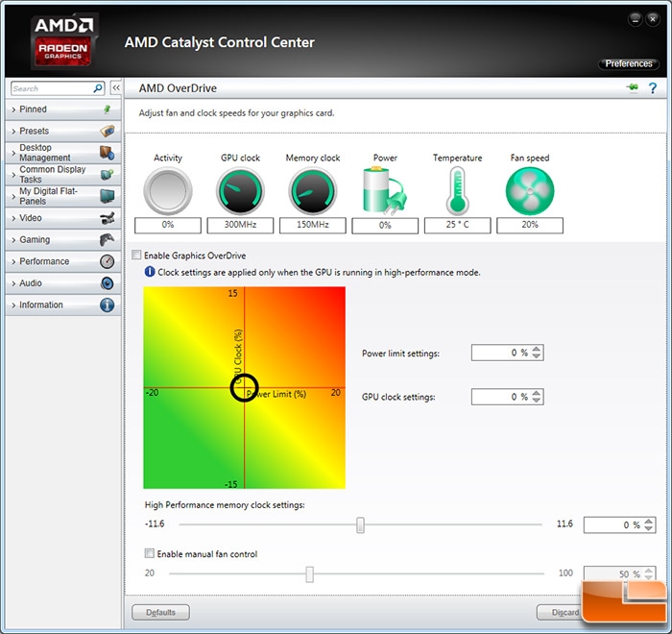Expand the Video section

coord(63,218)
